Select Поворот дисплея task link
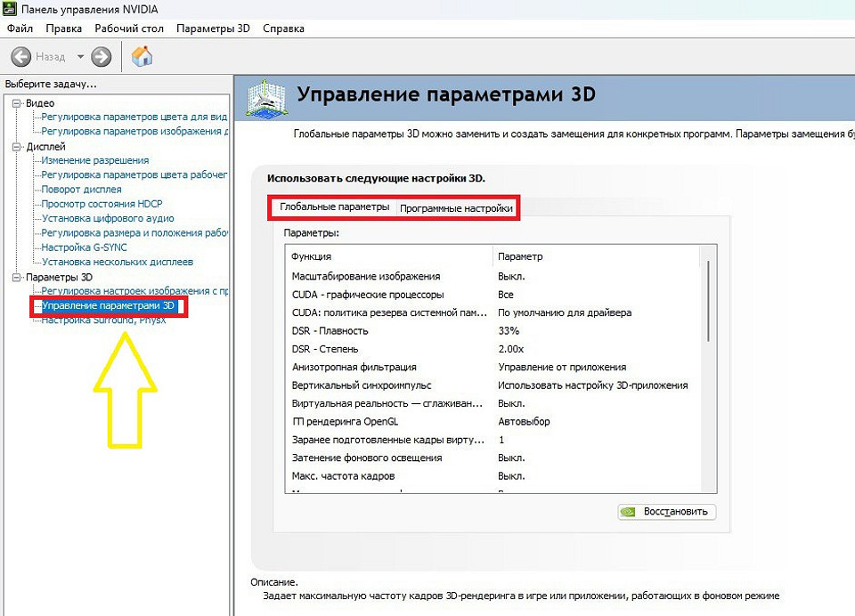This screenshot has width=855, height=616. tap(82, 190)
